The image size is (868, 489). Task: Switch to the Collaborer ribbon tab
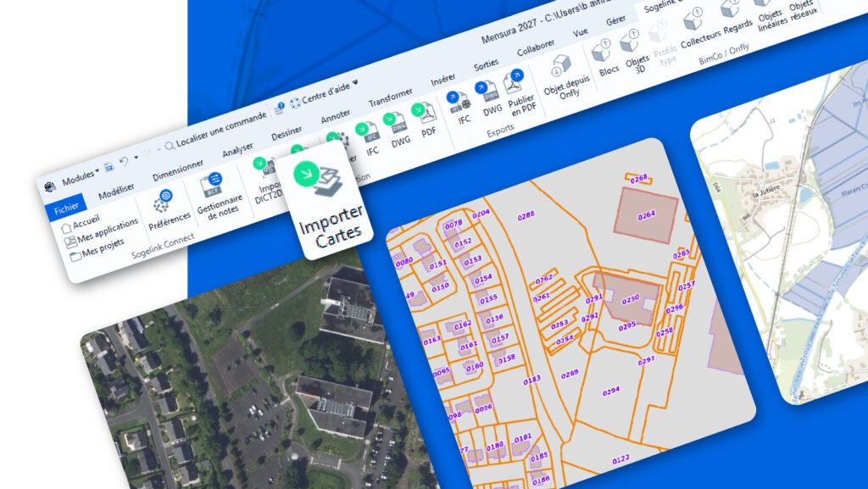(x=536, y=48)
